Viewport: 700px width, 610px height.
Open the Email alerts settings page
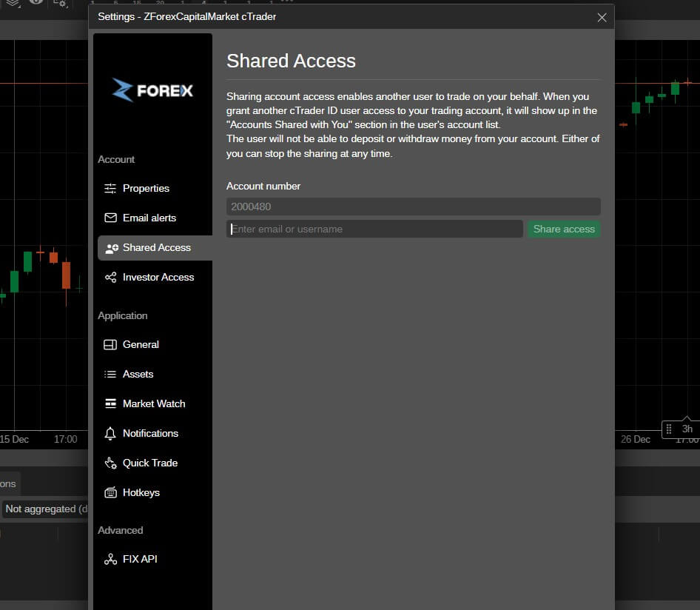(149, 218)
